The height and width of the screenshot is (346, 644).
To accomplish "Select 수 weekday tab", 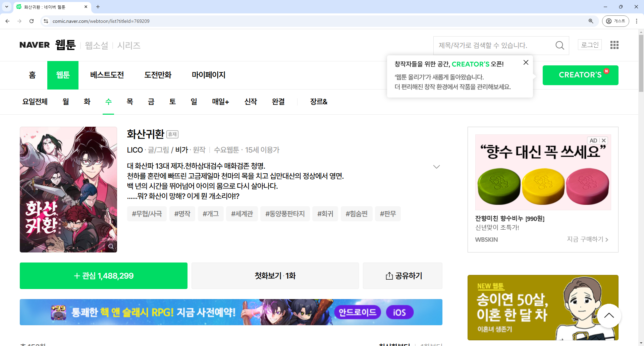I will coord(108,102).
